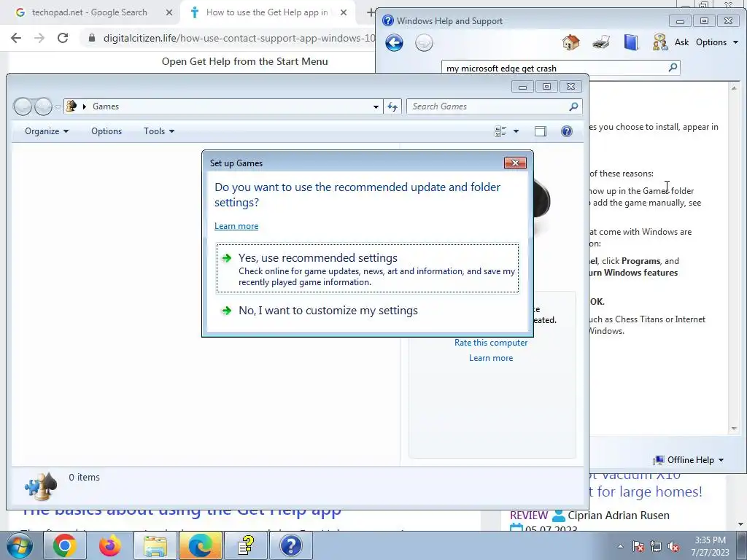Click the Chrome back arrow

coord(16,38)
